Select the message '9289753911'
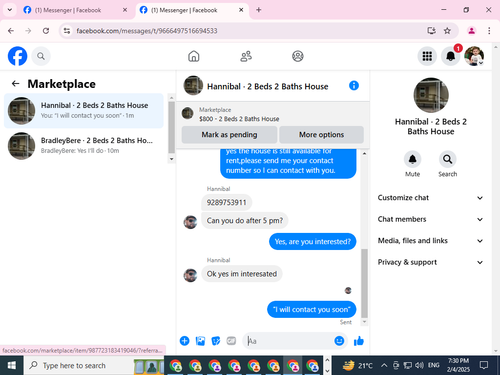Screen dimensions: 500x375 point(226,202)
